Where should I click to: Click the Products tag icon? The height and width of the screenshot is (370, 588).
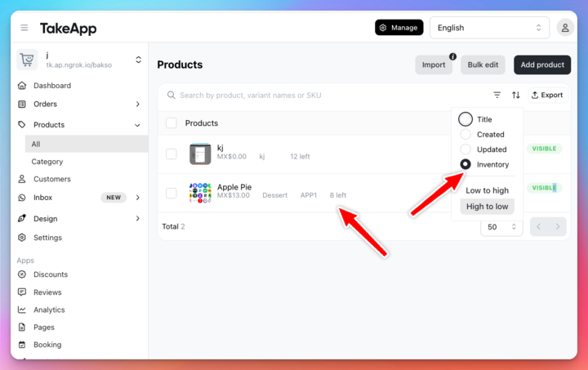pyautogui.click(x=22, y=124)
